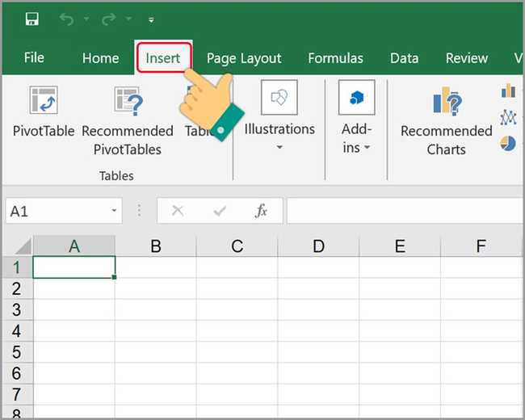
Task: Click the Insert Function fx icon
Action: pos(261,211)
